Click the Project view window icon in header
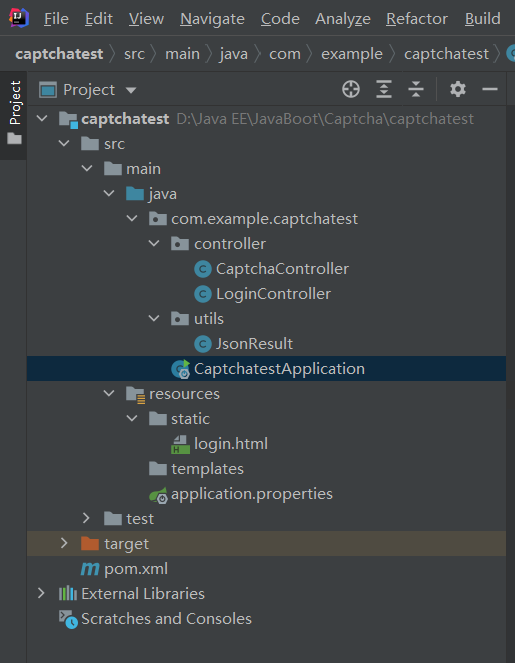 [x=48, y=90]
